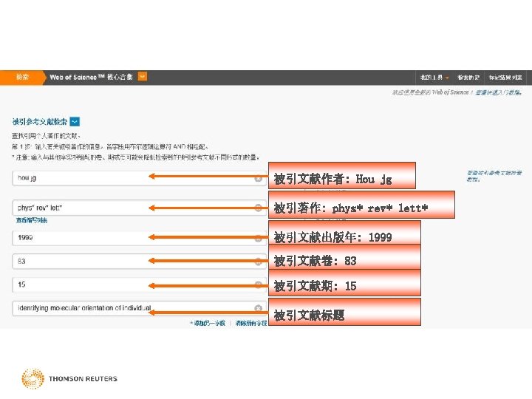
Task: Open the Web of Science core collection dropdown
Action: 143,77
